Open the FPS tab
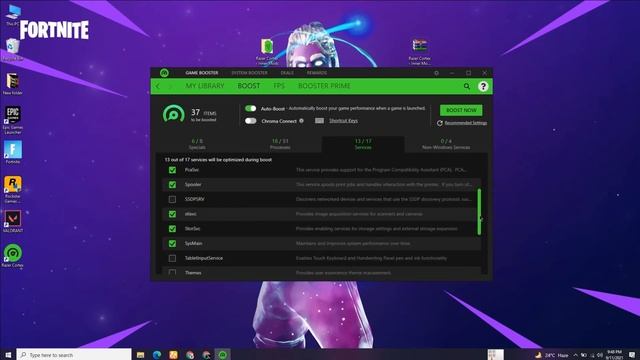Image resolution: width=640 pixels, height=360 pixels. click(x=279, y=86)
